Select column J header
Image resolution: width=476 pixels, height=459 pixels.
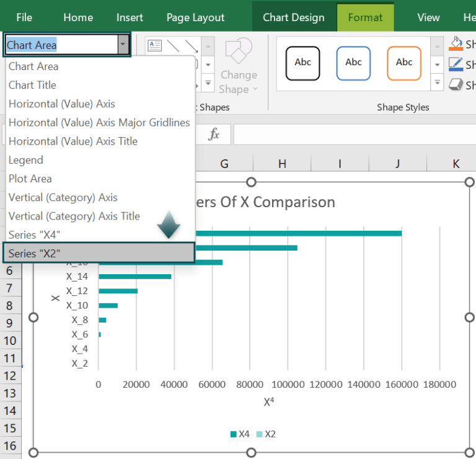point(398,164)
